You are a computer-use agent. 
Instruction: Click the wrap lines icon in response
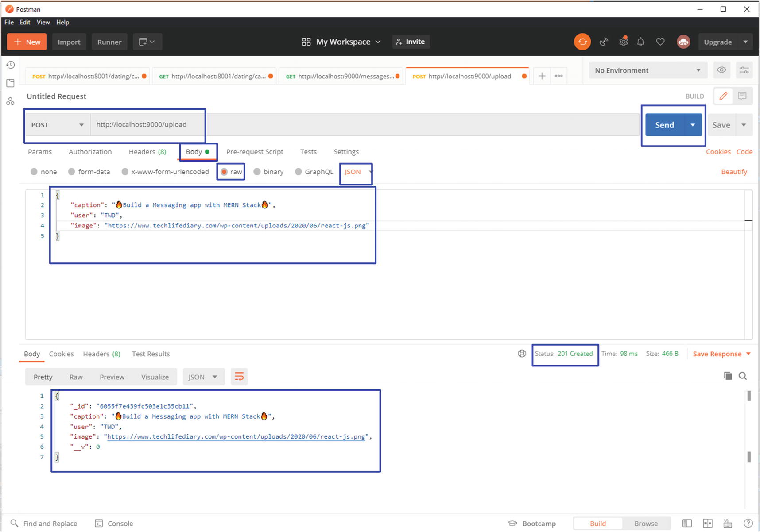(x=239, y=377)
